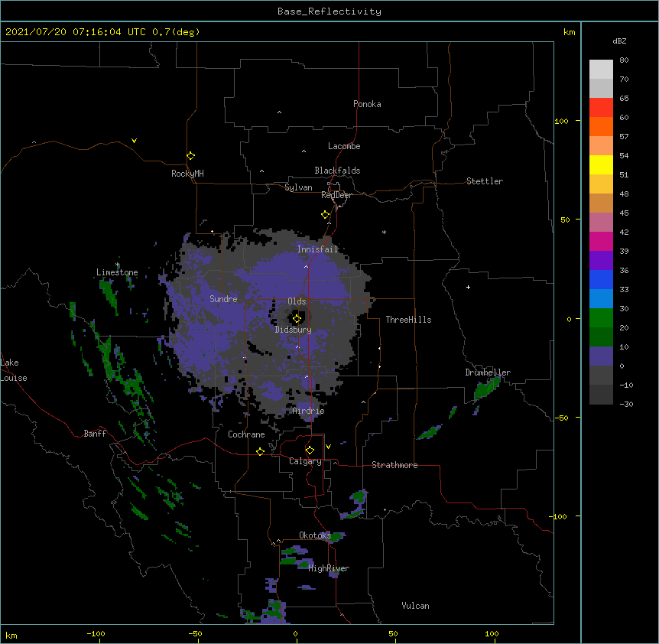Click the 36 dBZ blue legend swatch
Viewport: 659px width, 644px height.
[x=601, y=279]
